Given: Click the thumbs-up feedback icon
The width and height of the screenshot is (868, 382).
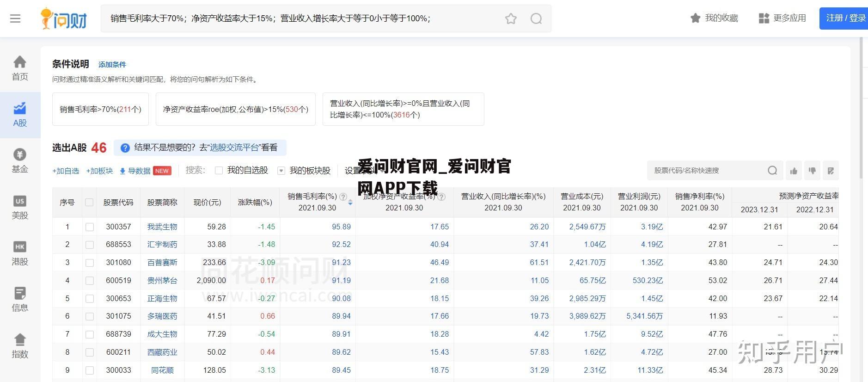Looking at the screenshot, I should coord(794,171).
